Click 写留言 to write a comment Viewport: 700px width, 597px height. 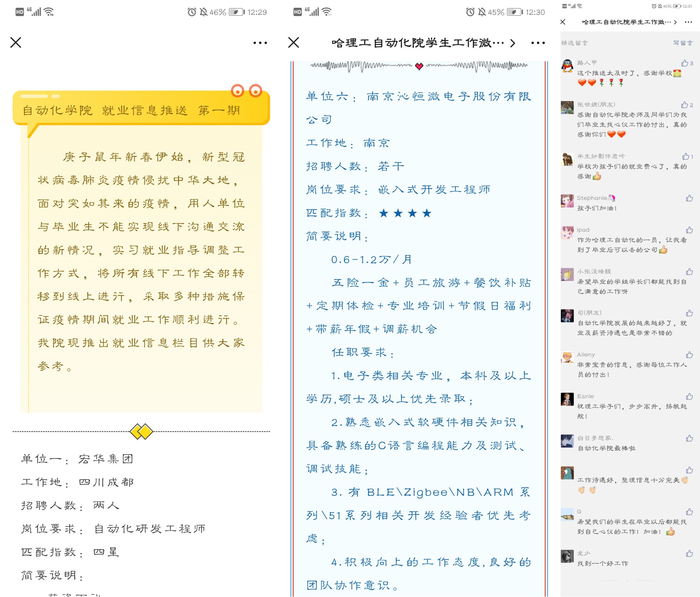(x=683, y=43)
